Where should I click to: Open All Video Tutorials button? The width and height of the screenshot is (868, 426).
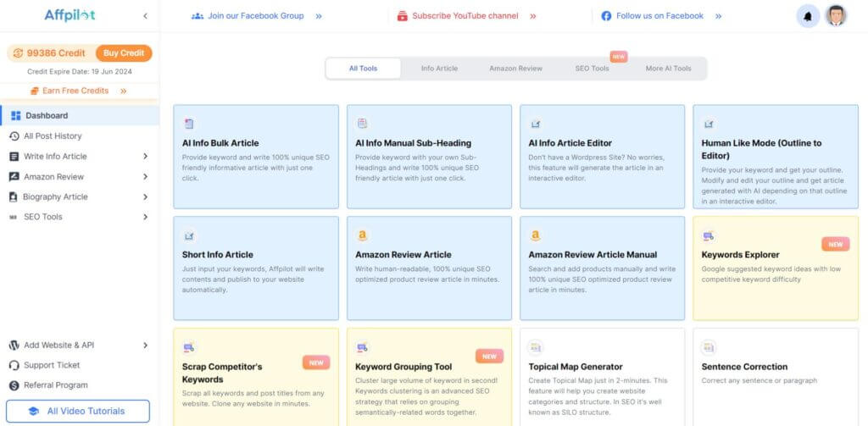pos(77,412)
